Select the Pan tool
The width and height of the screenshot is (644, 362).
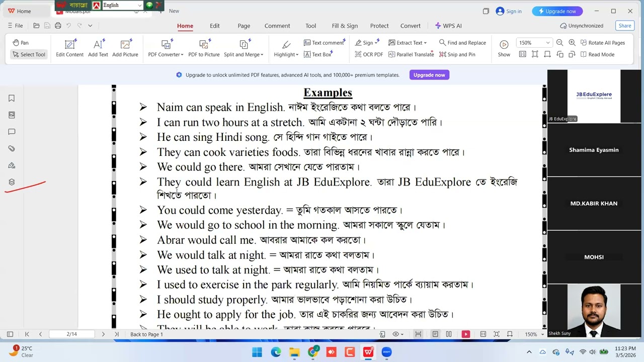click(x=21, y=43)
